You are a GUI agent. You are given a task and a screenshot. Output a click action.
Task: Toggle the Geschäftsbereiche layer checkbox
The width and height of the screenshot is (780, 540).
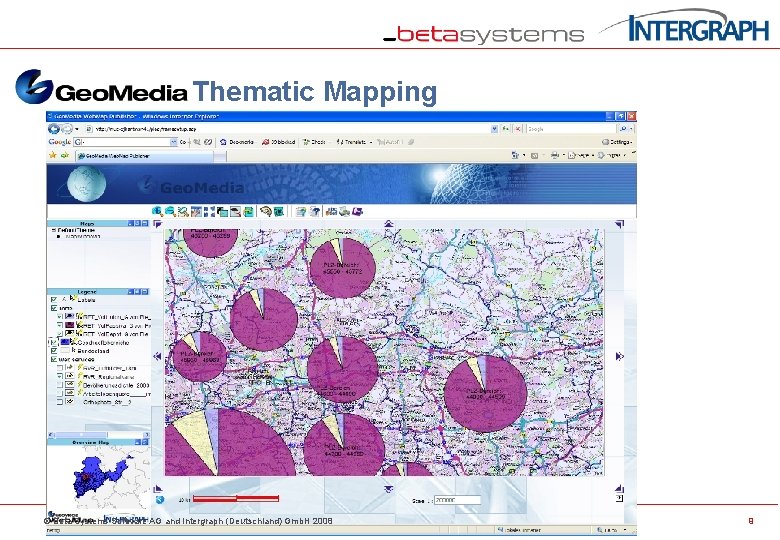54,342
